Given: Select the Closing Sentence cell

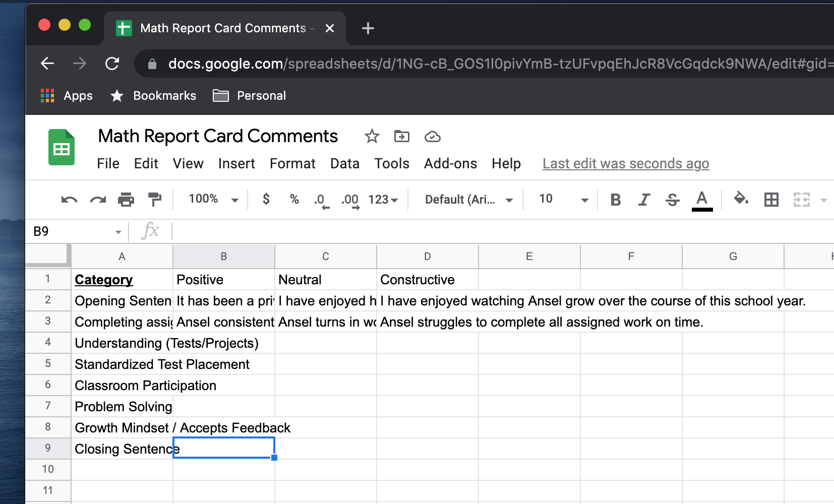Looking at the screenshot, I should coord(122,449).
